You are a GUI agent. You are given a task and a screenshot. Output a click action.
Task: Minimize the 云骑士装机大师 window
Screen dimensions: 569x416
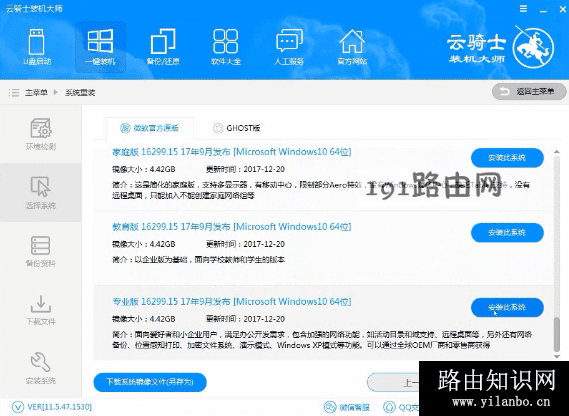(x=543, y=10)
